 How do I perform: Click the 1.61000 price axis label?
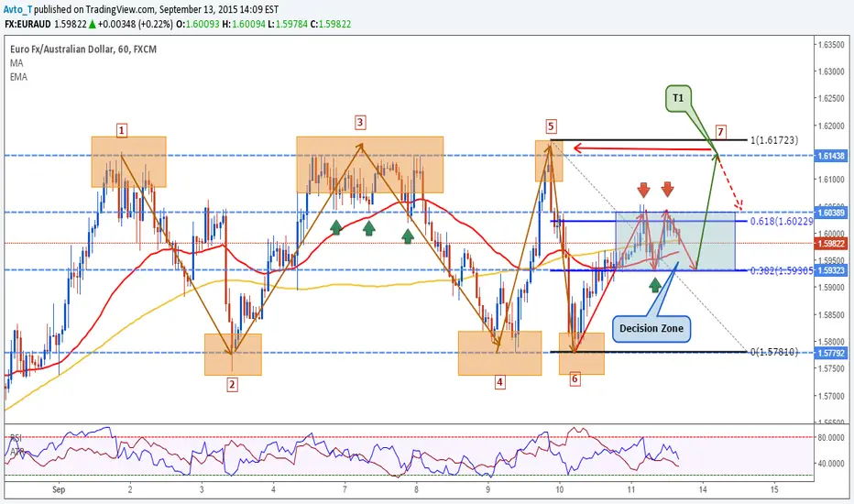(831, 180)
